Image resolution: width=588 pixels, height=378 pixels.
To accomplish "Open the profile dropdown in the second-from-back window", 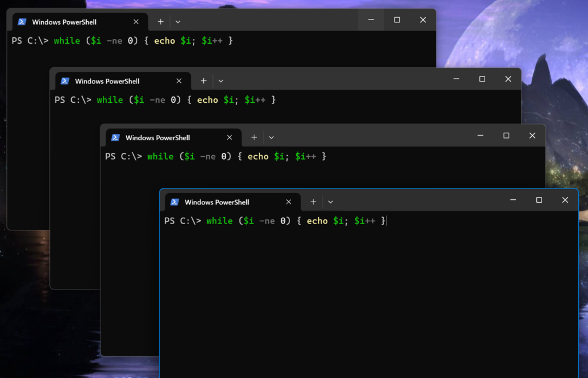I will pyautogui.click(x=220, y=81).
